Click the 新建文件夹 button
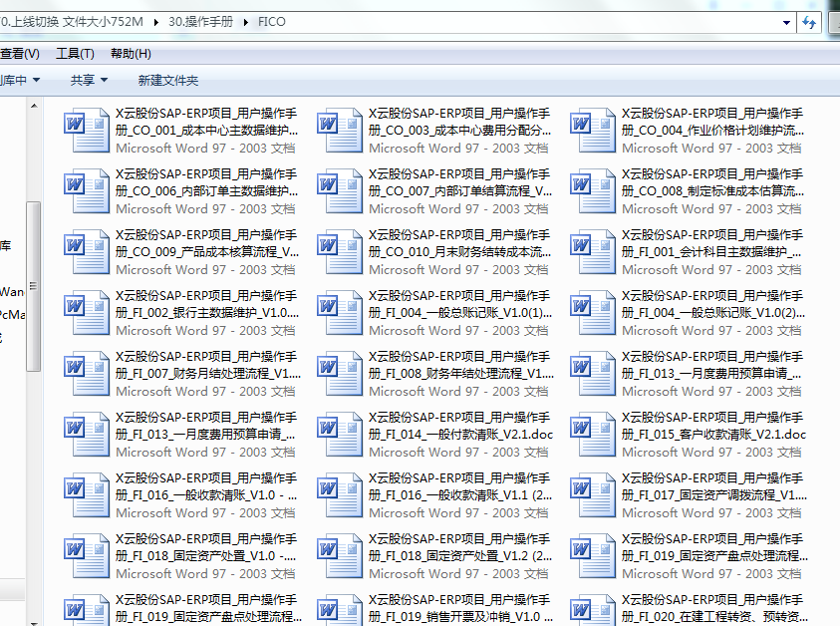 tap(168, 80)
